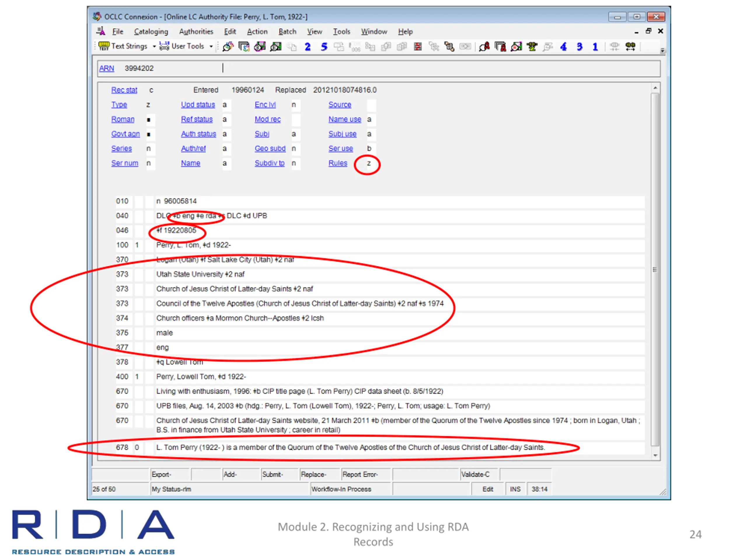This screenshot has height=560, width=747.
Task: Open the File menu
Action: coord(118,32)
